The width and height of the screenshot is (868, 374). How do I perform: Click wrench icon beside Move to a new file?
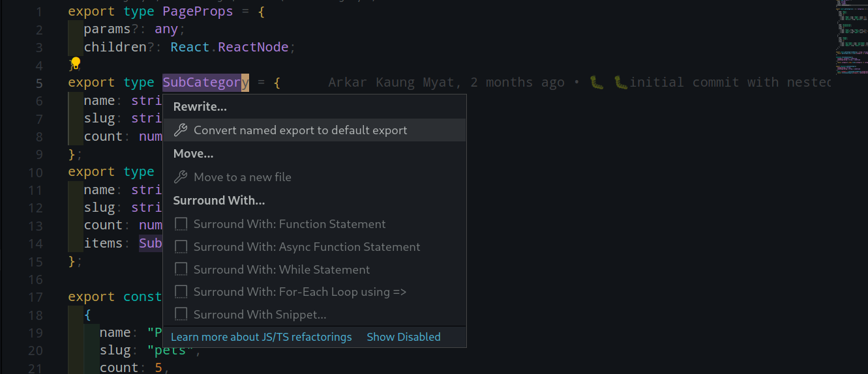click(x=181, y=177)
